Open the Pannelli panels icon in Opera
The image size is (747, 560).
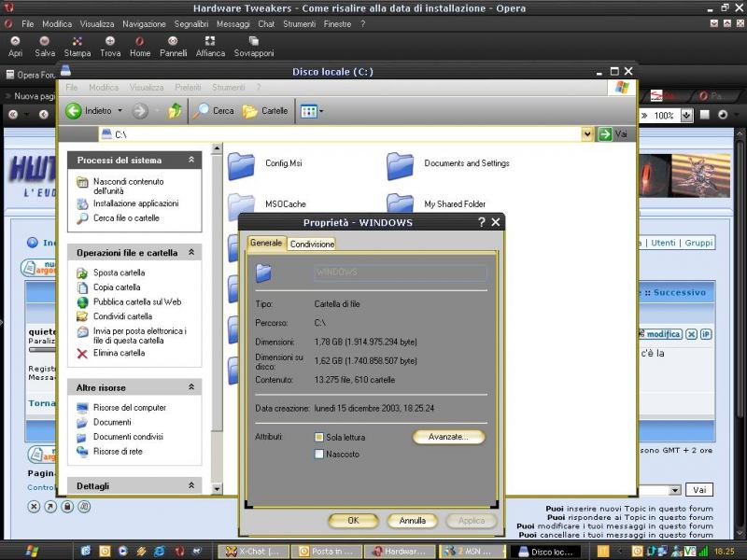[173, 41]
